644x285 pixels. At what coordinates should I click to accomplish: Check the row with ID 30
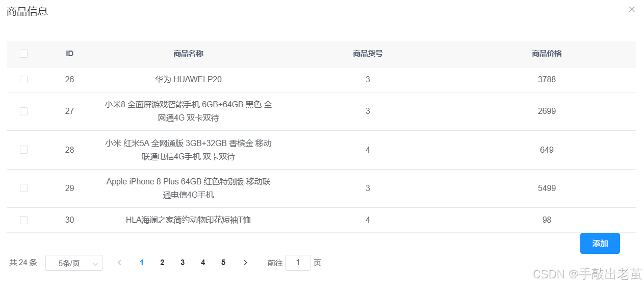pos(23,220)
